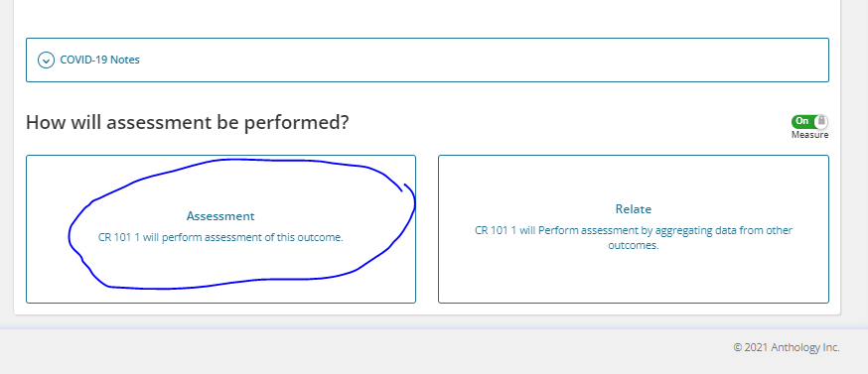Click the 'aggregating data from other outcomes' description

tap(634, 237)
